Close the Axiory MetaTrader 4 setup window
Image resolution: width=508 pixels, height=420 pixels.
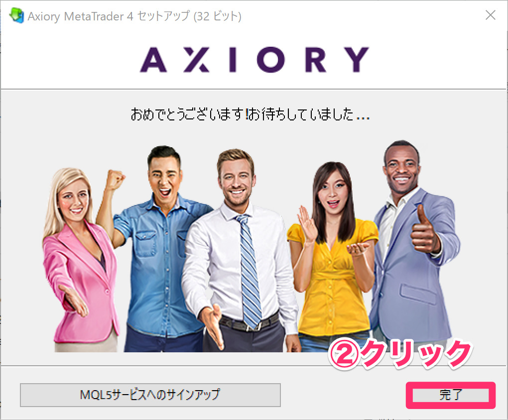(491, 15)
